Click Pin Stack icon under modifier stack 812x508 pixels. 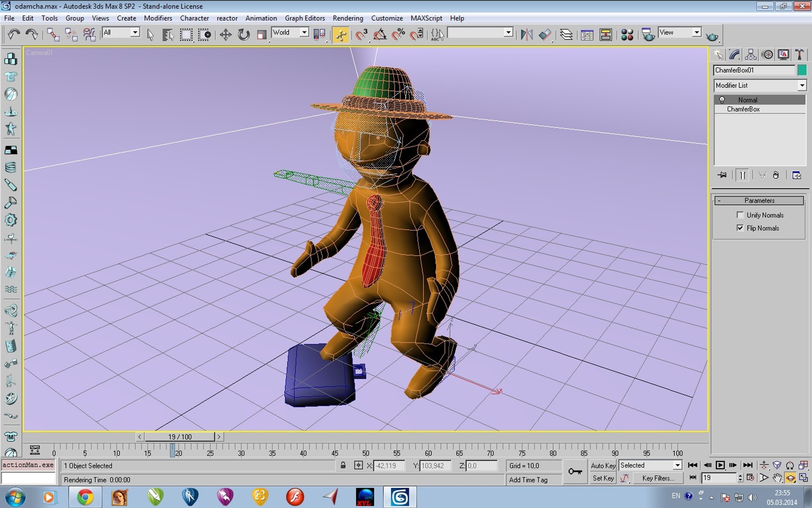point(722,175)
